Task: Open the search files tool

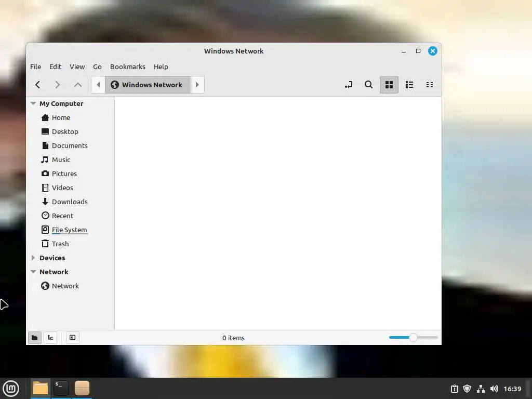Action: pyautogui.click(x=368, y=85)
